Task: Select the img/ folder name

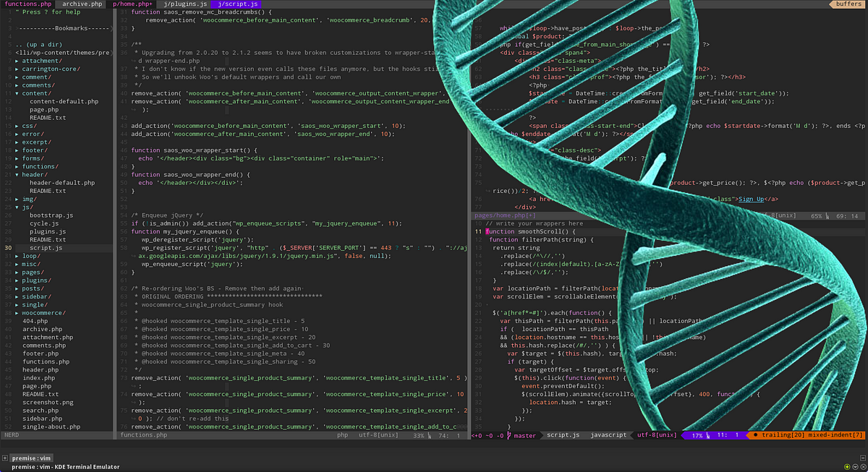Action: 29,199
